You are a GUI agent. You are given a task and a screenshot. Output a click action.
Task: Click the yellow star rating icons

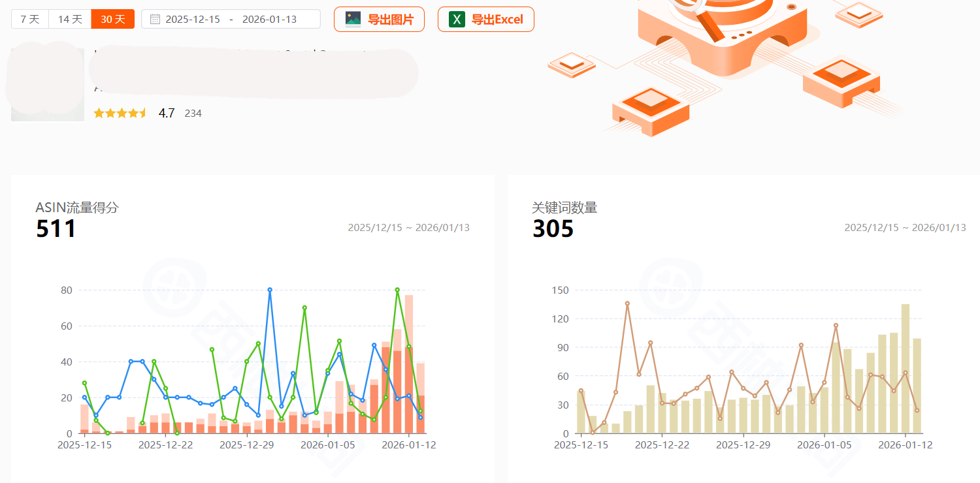(x=120, y=113)
